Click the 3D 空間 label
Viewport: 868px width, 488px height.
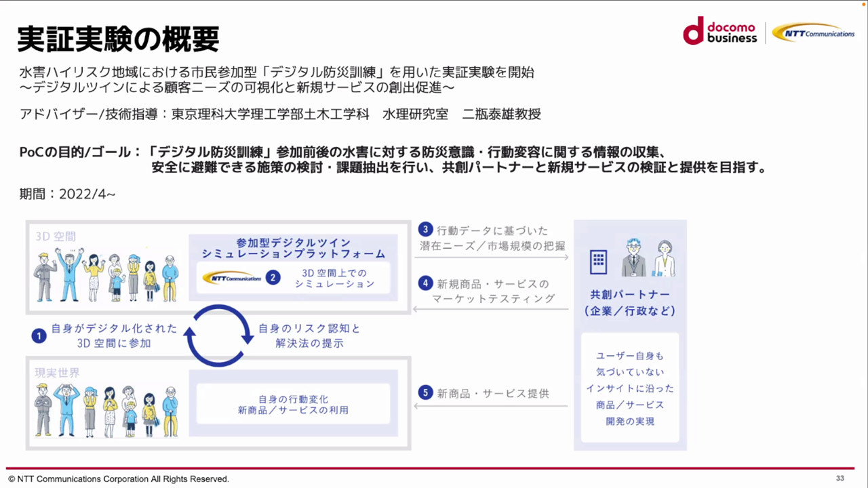click(56, 237)
